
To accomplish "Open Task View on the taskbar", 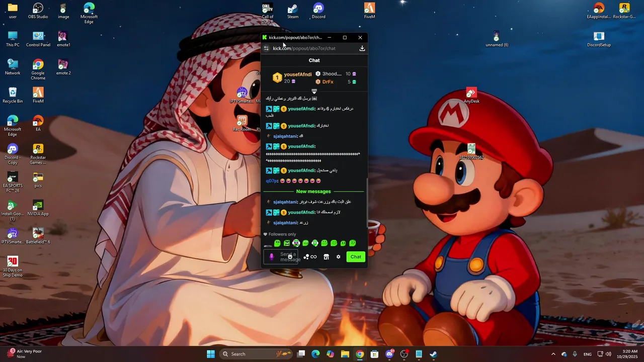I will pyautogui.click(x=301, y=354).
